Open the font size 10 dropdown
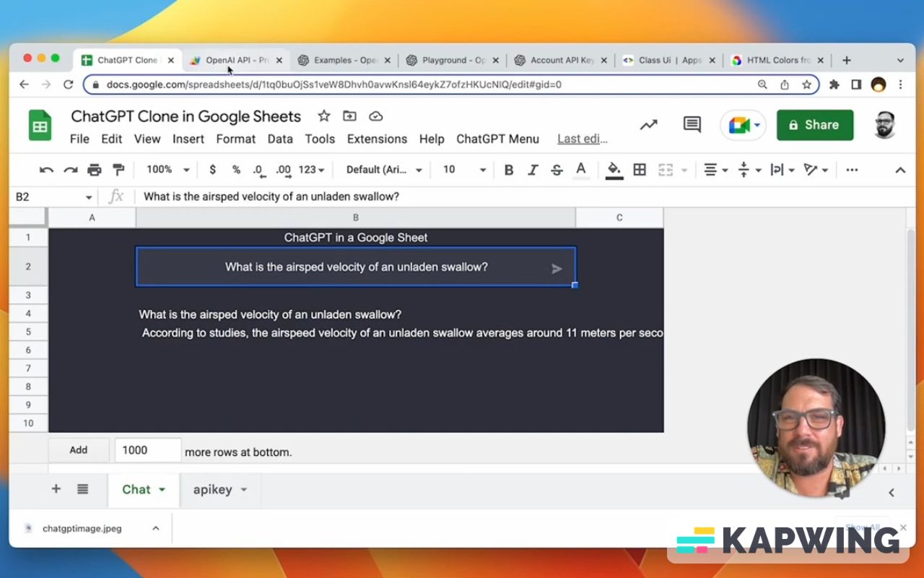The height and width of the screenshot is (578, 924). pyautogui.click(x=465, y=170)
